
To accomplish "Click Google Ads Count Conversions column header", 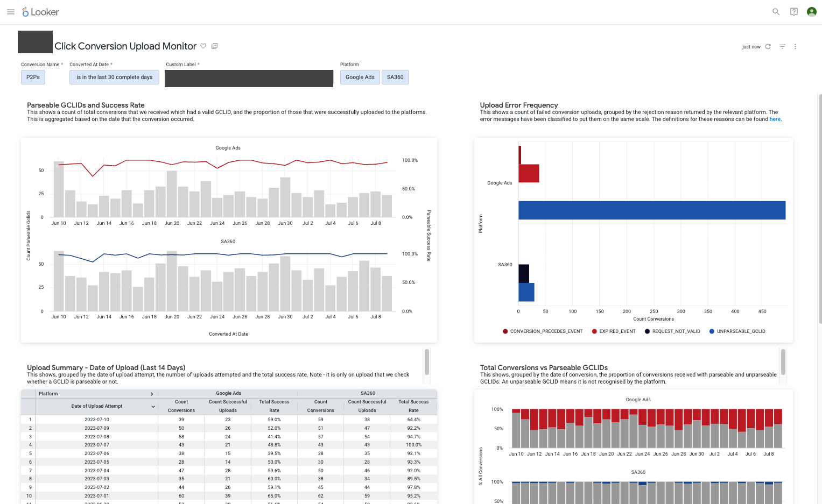I will tap(181, 406).
